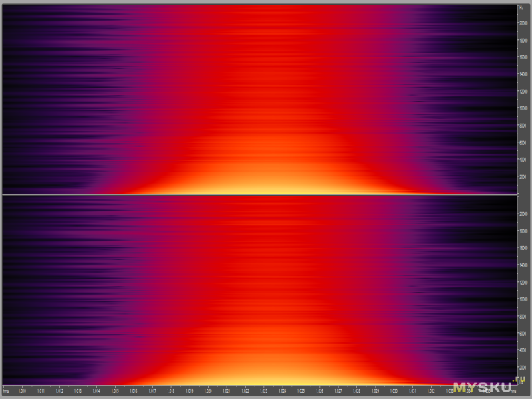Click the divider line between the two channels

pyautogui.click(x=259, y=195)
